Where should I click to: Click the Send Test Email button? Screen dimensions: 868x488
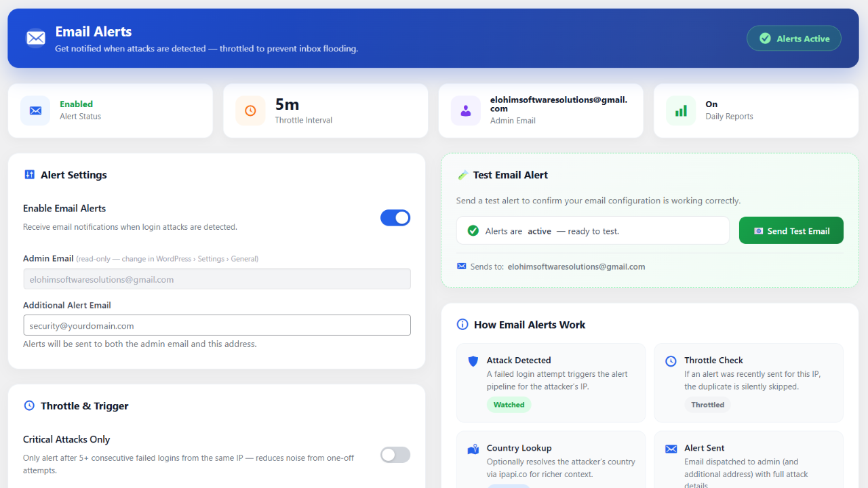(791, 230)
